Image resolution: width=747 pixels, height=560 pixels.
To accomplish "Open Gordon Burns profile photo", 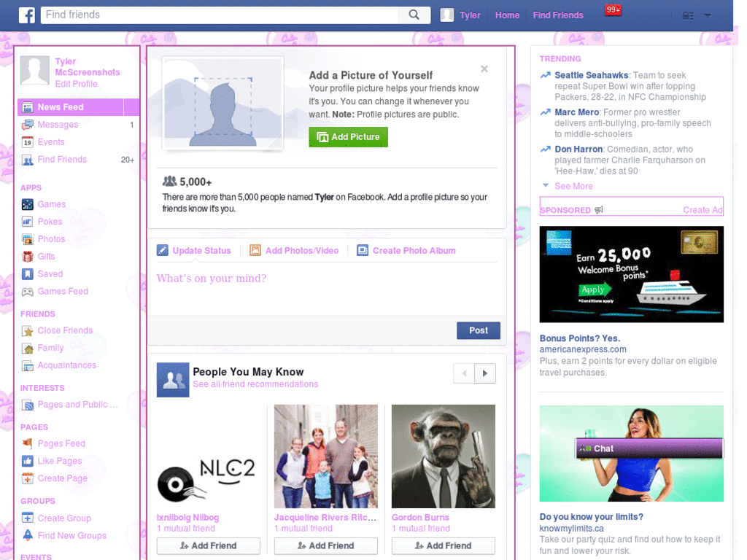I will [x=444, y=456].
